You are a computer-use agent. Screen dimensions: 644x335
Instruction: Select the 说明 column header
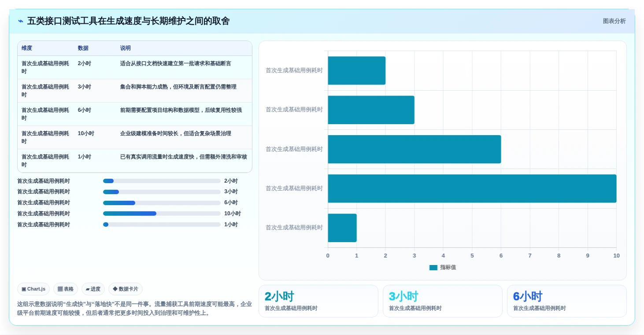click(x=126, y=48)
